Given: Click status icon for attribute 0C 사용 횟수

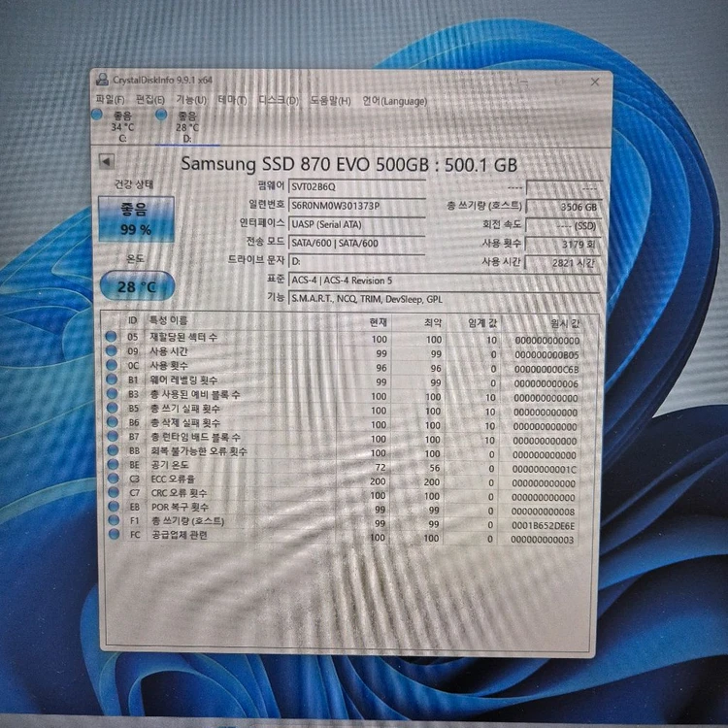Looking at the screenshot, I should [112, 365].
